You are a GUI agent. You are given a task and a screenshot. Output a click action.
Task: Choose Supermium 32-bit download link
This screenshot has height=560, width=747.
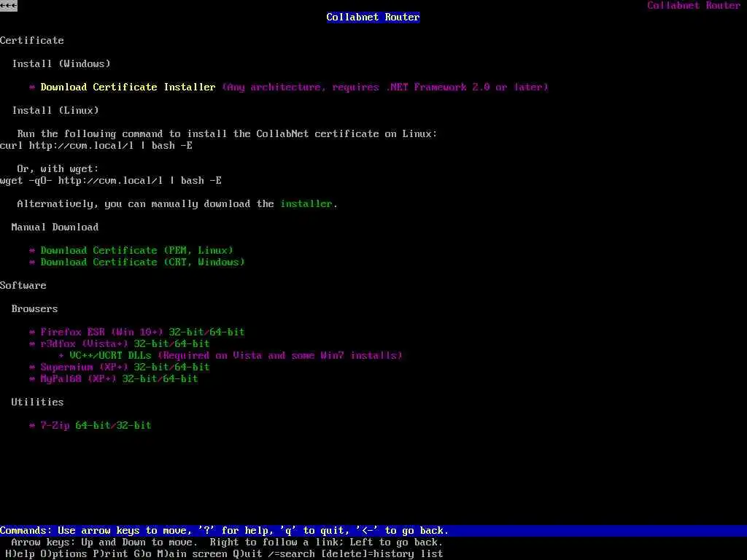pyautogui.click(x=151, y=367)
